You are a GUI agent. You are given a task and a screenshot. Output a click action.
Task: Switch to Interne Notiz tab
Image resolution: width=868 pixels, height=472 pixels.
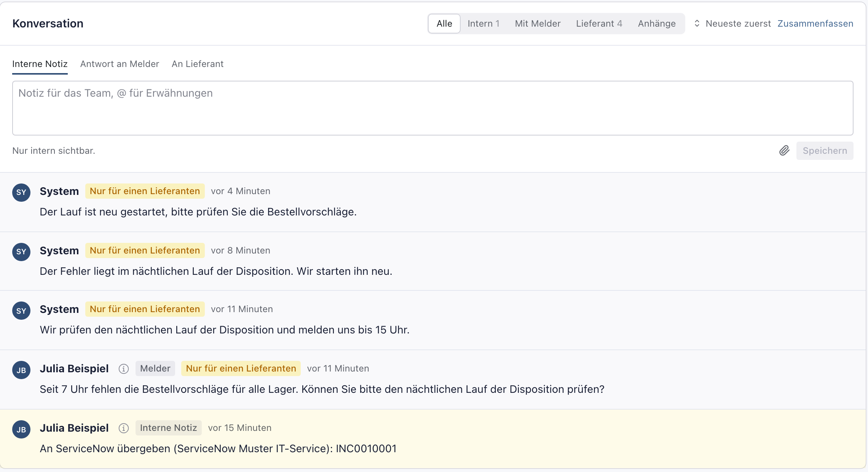(x=40, y=64)
